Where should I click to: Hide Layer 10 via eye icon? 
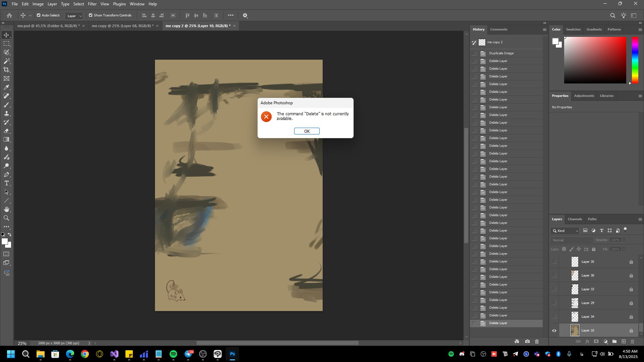click(554, 330)
